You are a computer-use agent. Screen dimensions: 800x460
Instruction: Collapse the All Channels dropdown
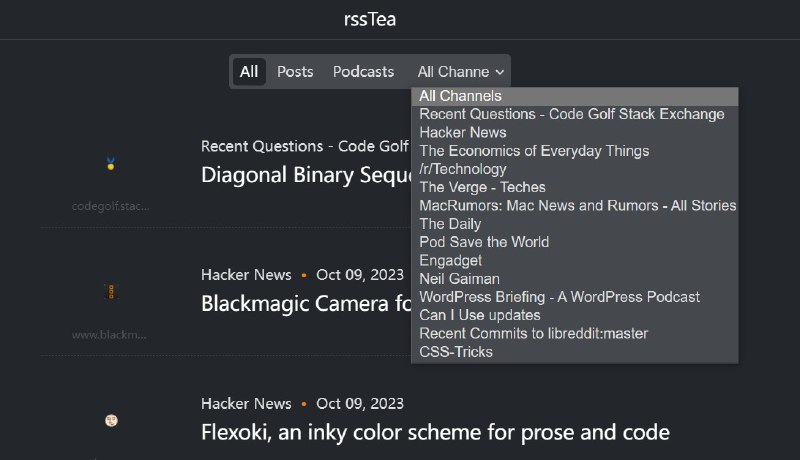point(460,72)
